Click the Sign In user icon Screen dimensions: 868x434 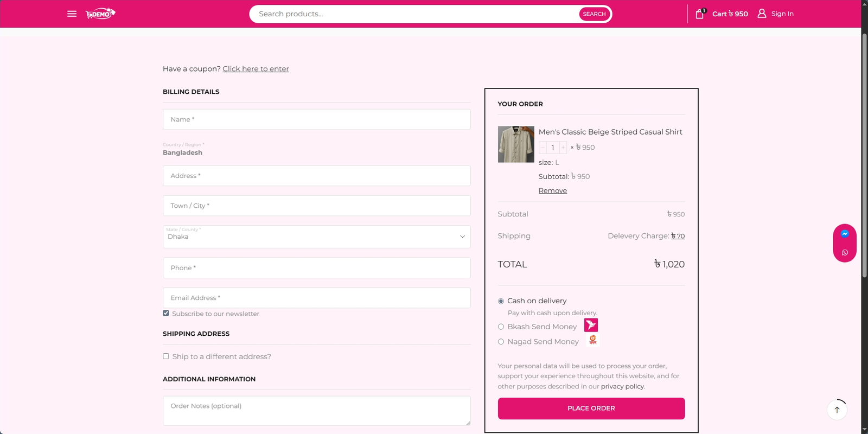point(762,14)
